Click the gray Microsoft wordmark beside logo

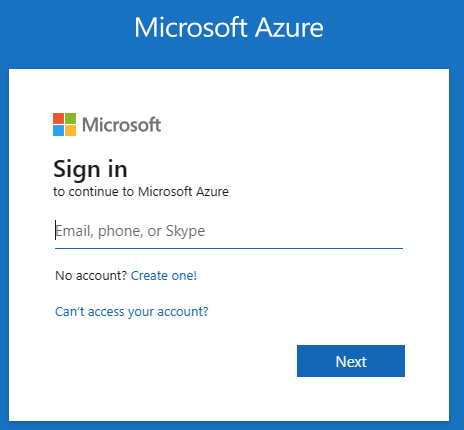(121, 125)
